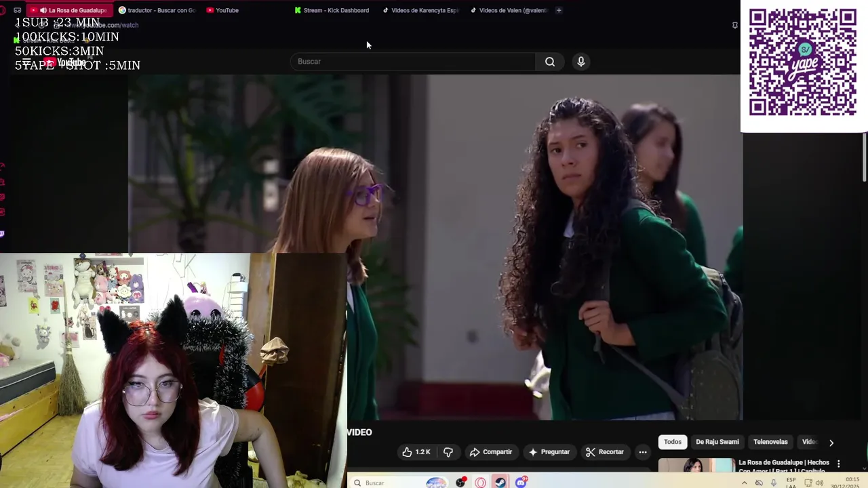The width and height of the screenshot is (868, 488).
Task: Open options menu for La Rosa de Guadalupe suggestion
Action: 838,464
